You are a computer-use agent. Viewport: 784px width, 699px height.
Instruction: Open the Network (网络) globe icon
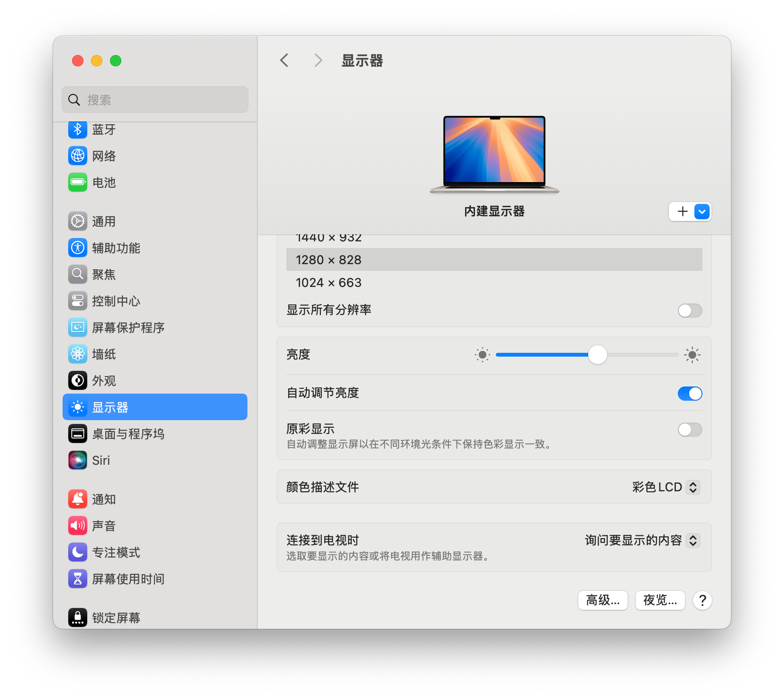(x=78, y=156)
